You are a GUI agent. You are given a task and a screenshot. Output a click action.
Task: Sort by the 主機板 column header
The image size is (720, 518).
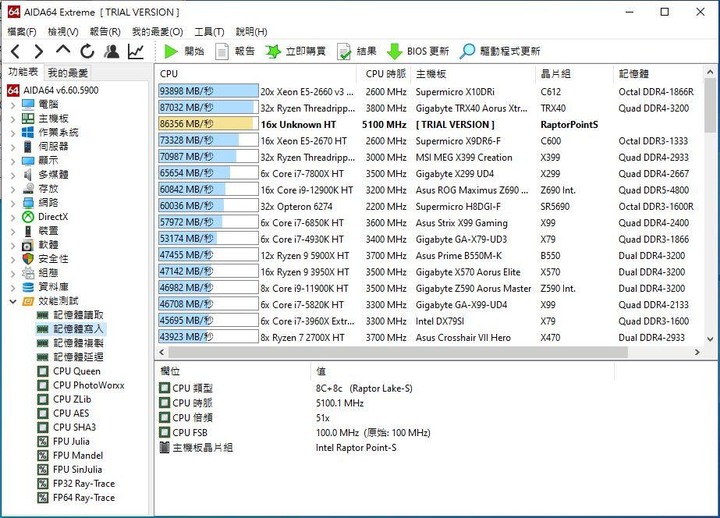(474, 73)
